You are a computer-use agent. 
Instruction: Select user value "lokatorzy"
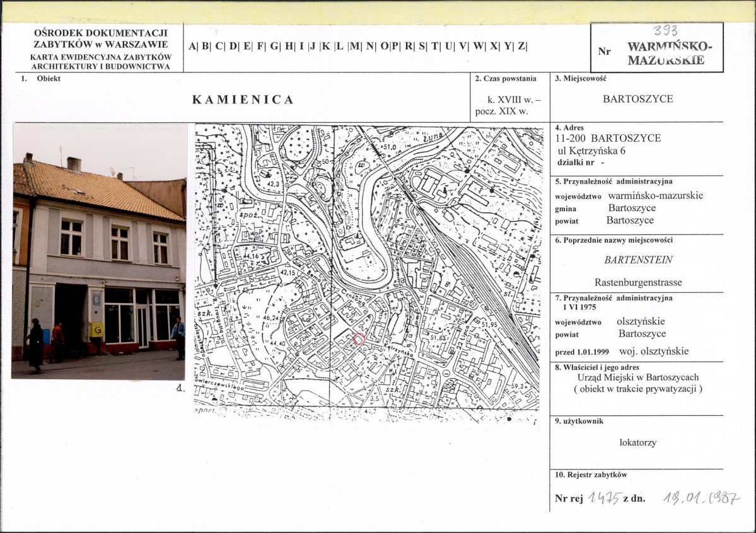pos(638,442)
